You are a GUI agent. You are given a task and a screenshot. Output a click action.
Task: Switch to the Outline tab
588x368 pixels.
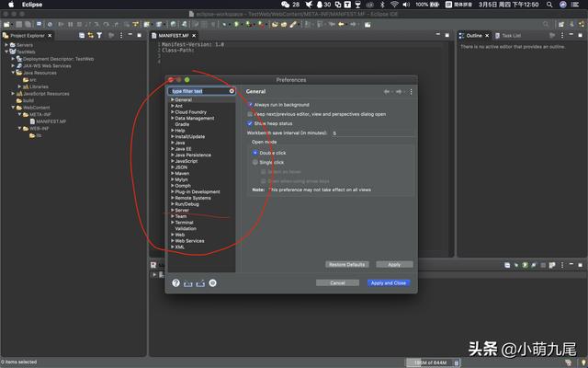[474, 35]
